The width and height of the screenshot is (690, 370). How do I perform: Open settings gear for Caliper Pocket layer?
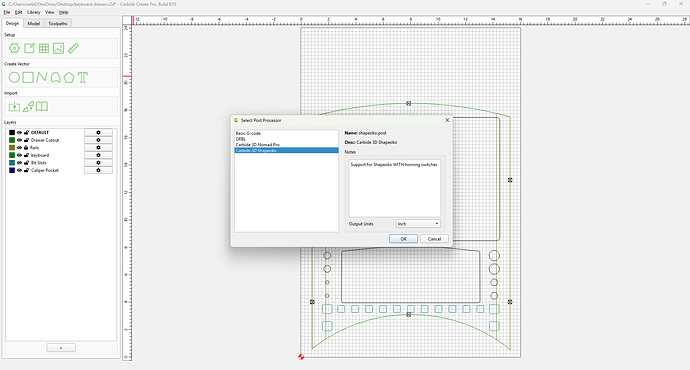[98, 170]
